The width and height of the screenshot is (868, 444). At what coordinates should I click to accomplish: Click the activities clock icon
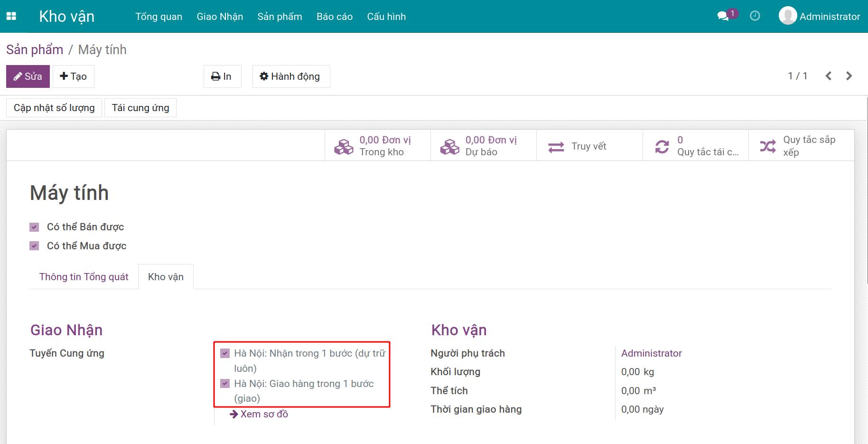[x=755, y=16]
